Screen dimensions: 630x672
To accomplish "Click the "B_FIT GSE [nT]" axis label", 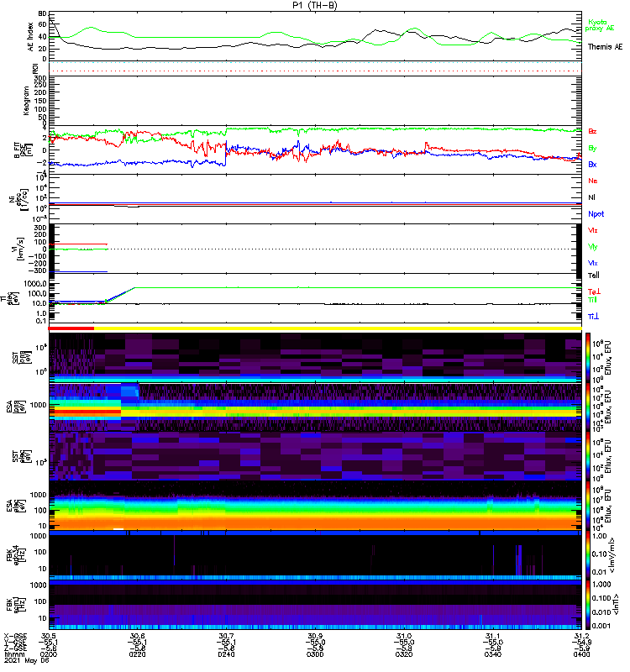I will pos(24,150).
